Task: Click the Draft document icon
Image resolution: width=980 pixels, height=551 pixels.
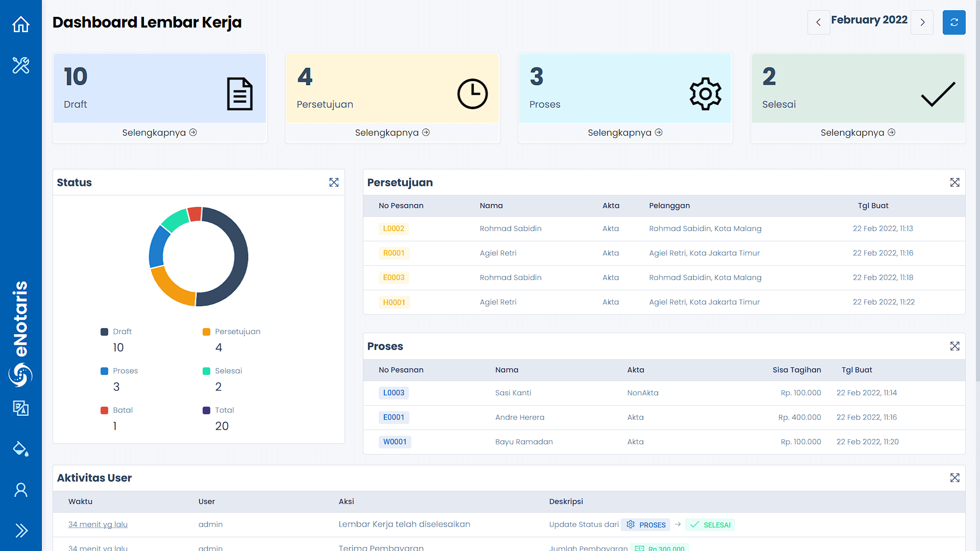Action: [240, 94]
